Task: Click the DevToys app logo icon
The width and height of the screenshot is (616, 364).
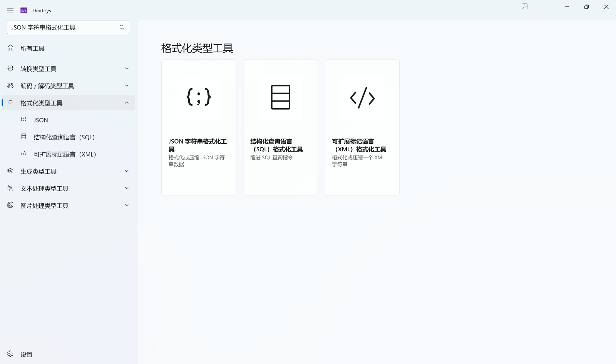Action: (x=24, y=10)
